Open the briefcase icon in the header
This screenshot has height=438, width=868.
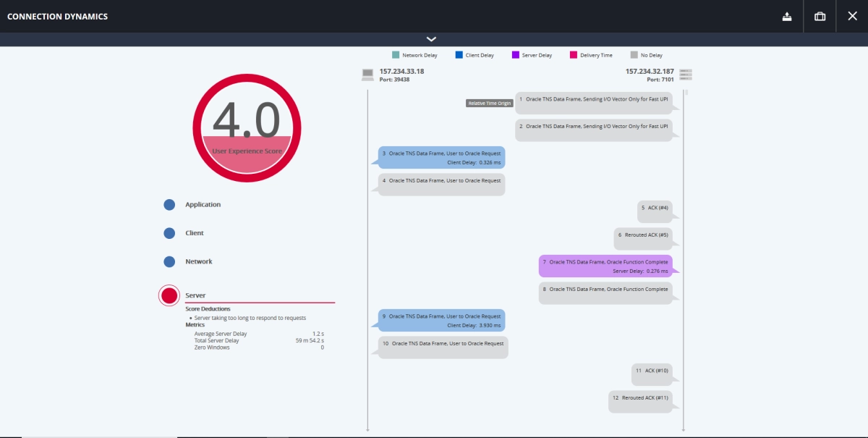pyautogui.click(x=820, y=17)
